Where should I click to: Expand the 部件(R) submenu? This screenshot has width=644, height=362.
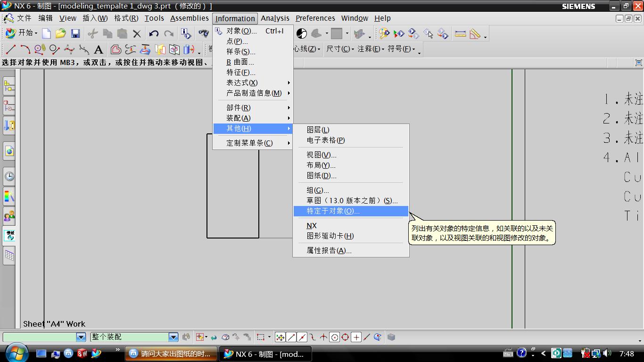[x=253, y=107]
